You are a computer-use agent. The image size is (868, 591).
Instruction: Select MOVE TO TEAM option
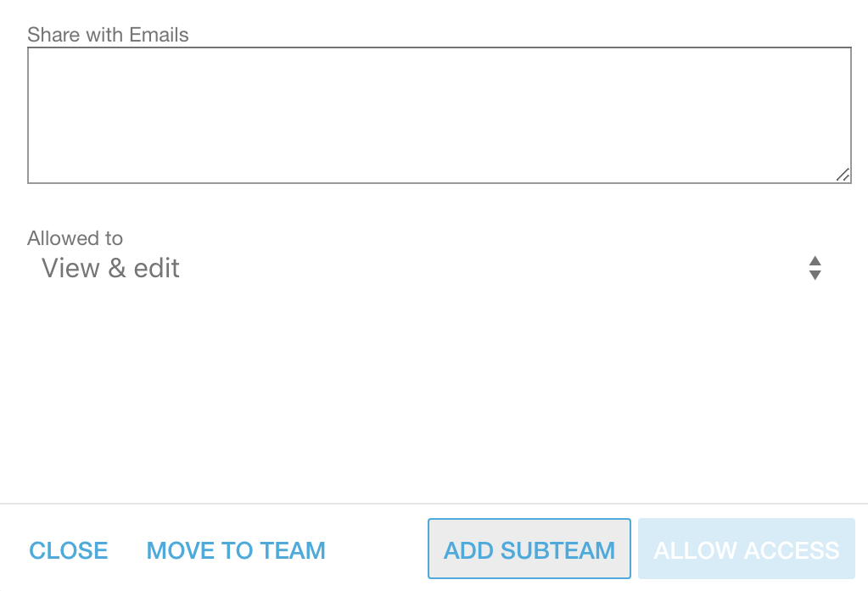[236, 550]
